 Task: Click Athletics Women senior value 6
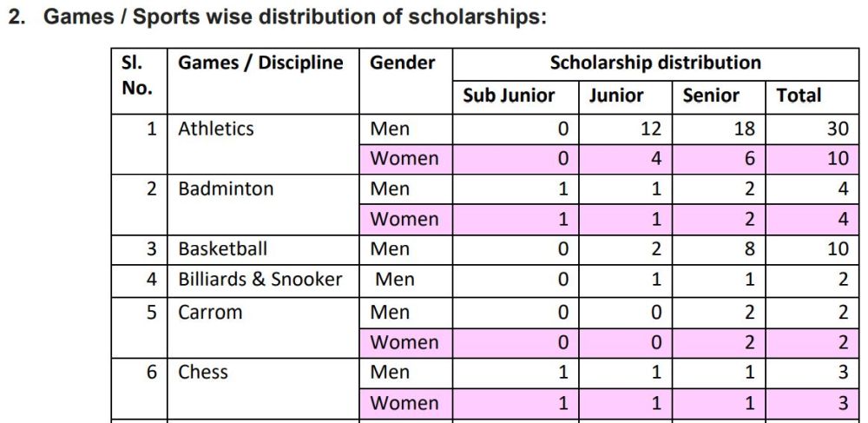(x=749, y=158)
